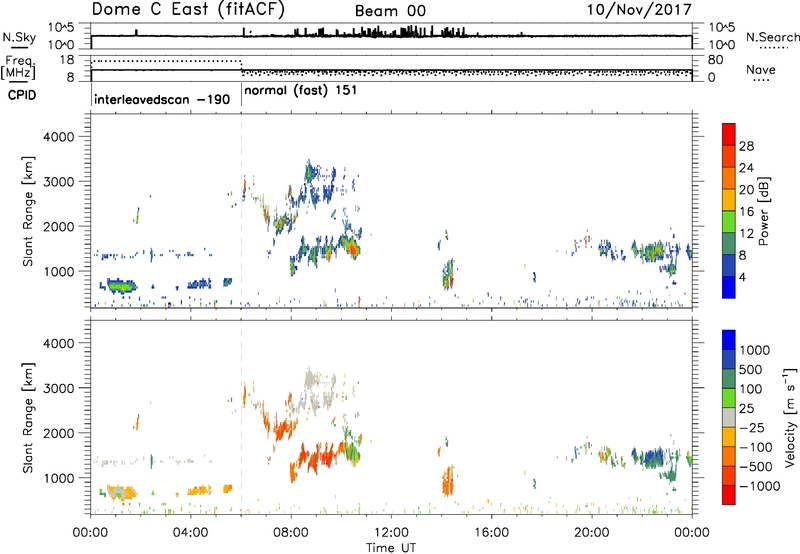Click the "20:00" time tick label

pyautogui.click(x=591, y=533)
